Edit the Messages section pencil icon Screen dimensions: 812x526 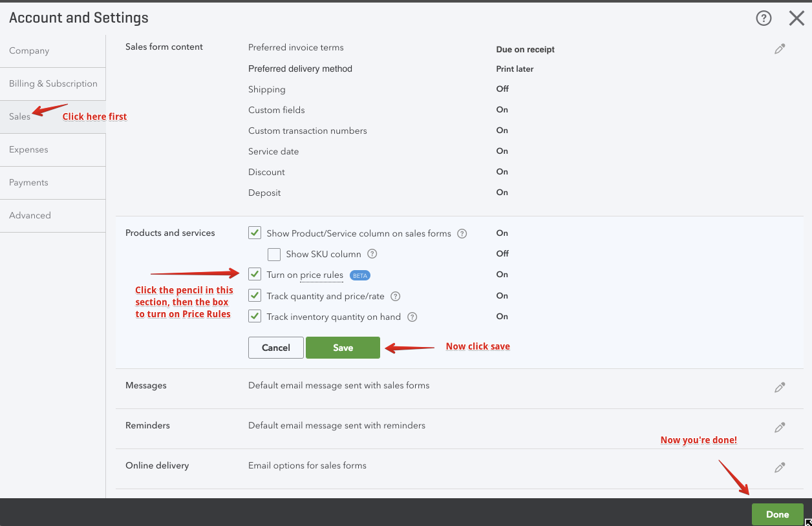[780, 387]
